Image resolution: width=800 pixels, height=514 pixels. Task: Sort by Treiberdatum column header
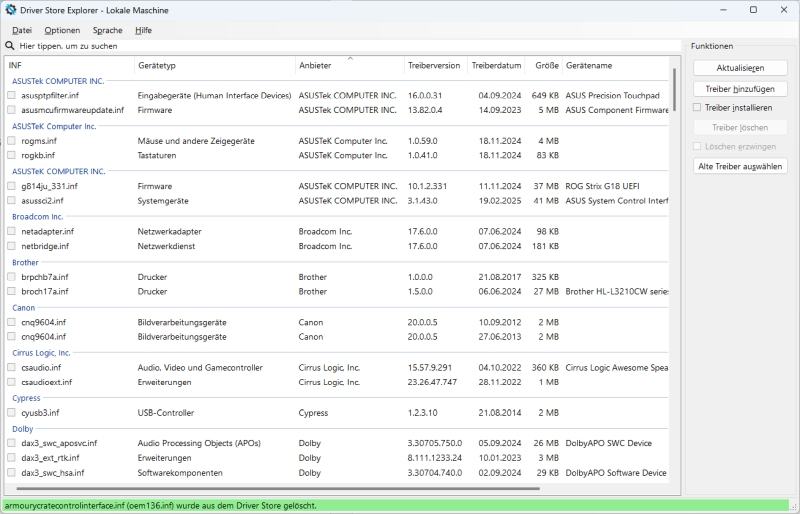(496, 65)
